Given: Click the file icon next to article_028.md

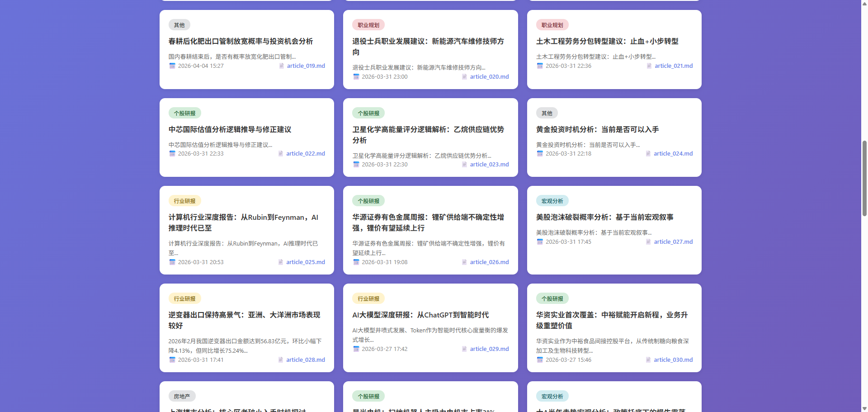Looking at the screenshot, I should (x=280, y=360).
